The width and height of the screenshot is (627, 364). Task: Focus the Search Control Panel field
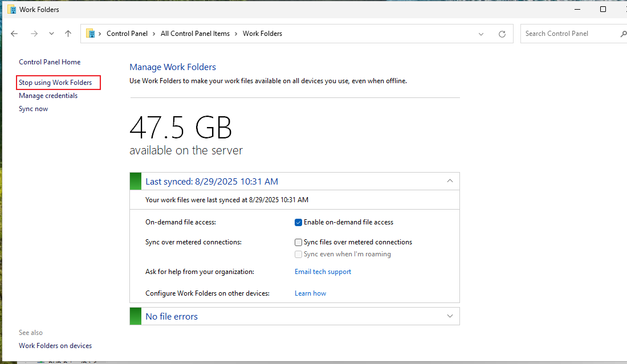pyautogui.click(x=570, y=34)
